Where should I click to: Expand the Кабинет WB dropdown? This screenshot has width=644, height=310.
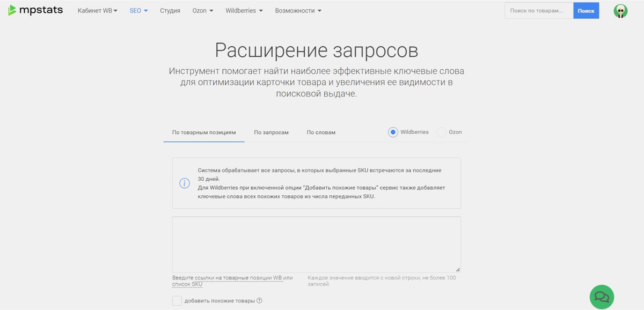(x=98, y=11)
